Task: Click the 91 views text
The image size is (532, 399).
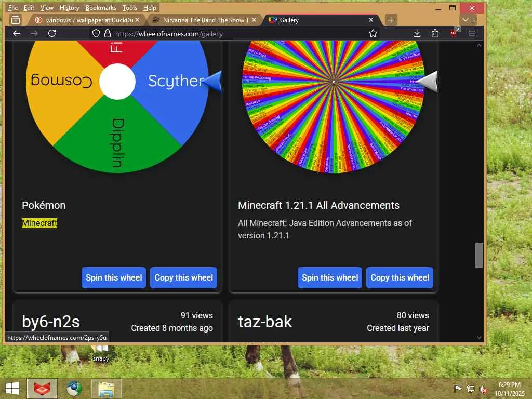Action: click(x=197, y=315)
